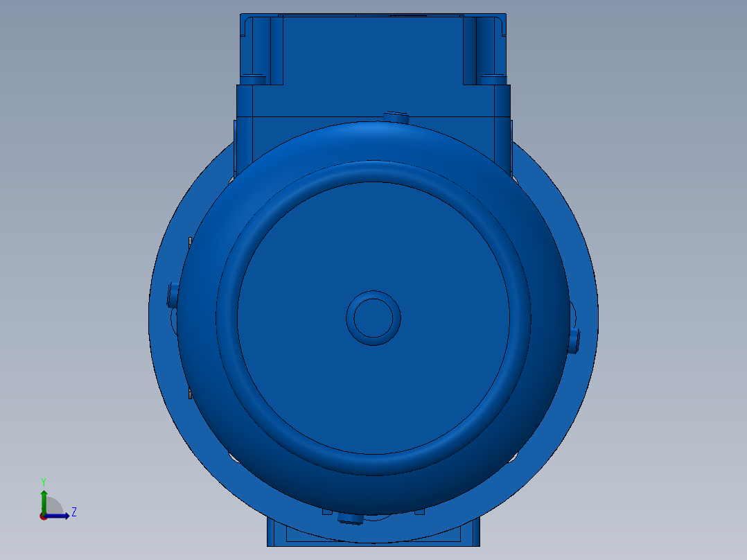Screen dimensions: 747x560
Task: Select the bolt at the top of the fan cover
Action: coord(396,116)
